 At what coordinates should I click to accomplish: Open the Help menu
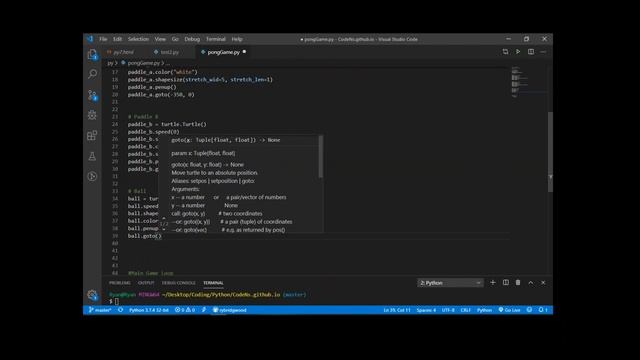[x=237, y=39]
